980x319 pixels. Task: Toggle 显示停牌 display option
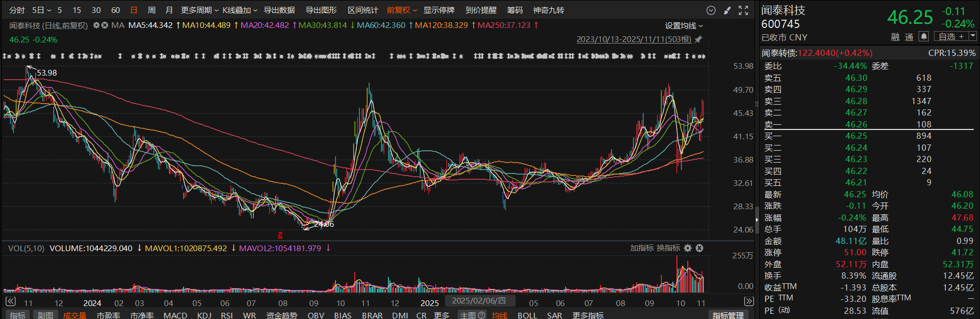[x=439, y=10]
